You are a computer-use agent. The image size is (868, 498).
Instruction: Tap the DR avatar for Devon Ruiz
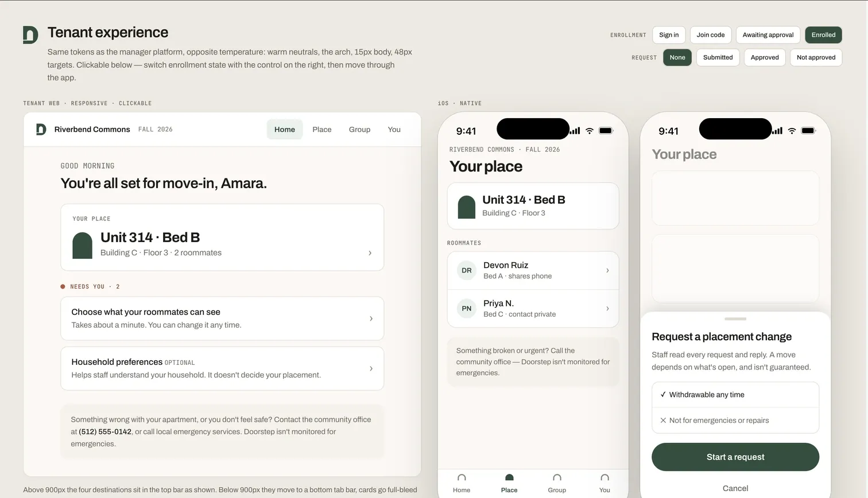tap(467, 270)
